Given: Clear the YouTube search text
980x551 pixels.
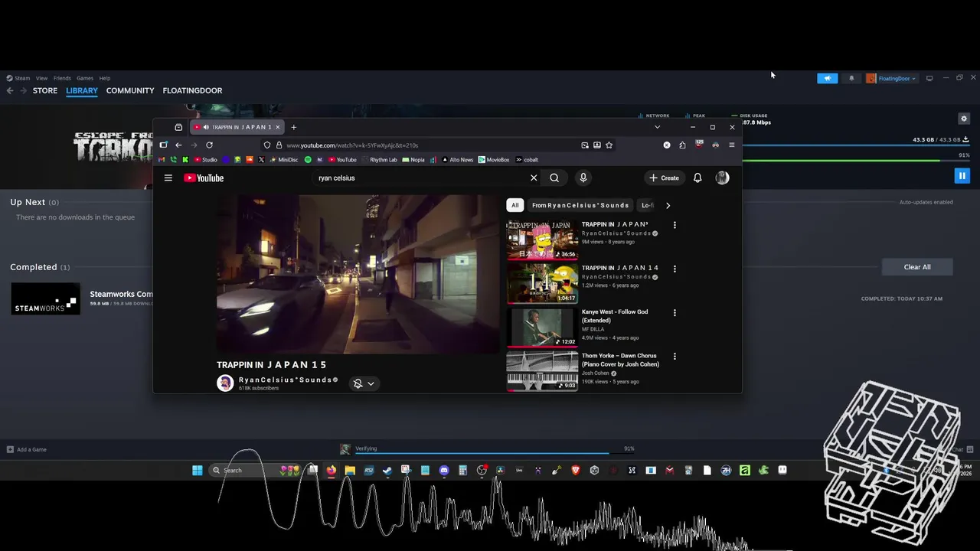Looking at the screenshot, I should [x=534, y=178].
